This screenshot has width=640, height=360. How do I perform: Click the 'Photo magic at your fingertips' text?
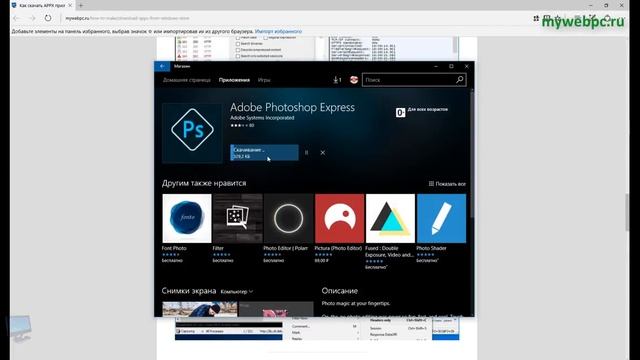pos(356,303)
